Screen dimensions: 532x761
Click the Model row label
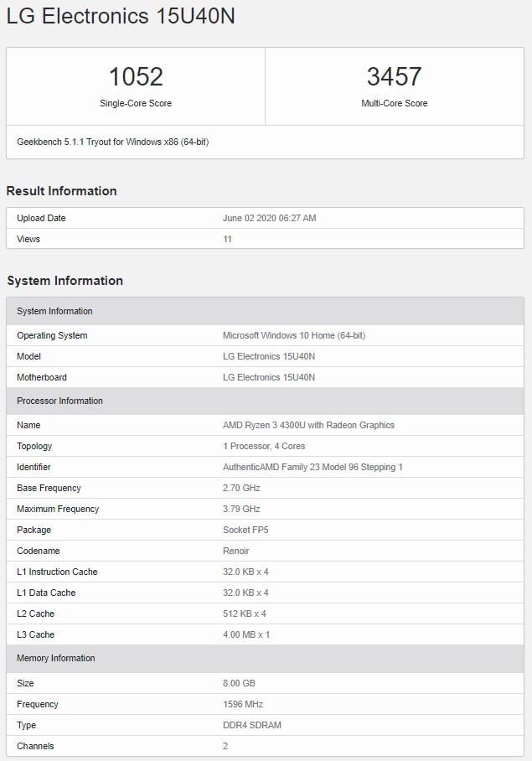(29, 357)
